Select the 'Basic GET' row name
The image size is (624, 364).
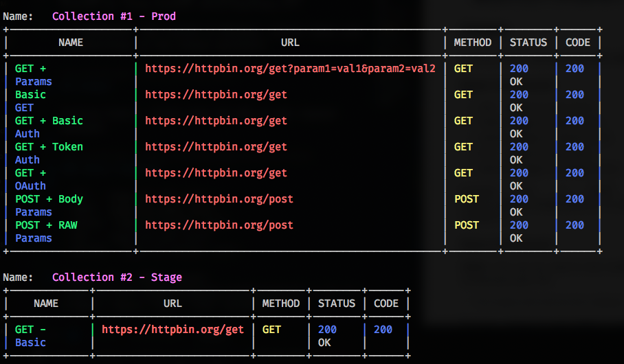pos(30,101)
